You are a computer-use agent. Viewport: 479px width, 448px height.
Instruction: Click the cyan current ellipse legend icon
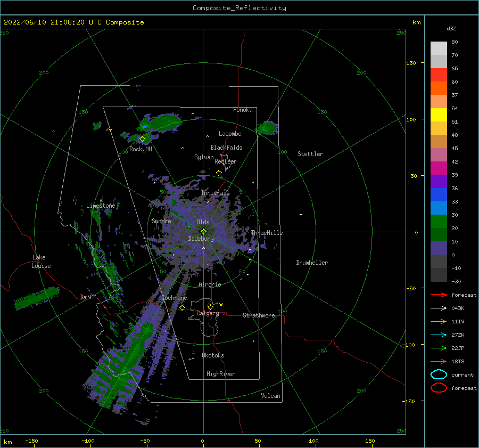pos(439,374)
